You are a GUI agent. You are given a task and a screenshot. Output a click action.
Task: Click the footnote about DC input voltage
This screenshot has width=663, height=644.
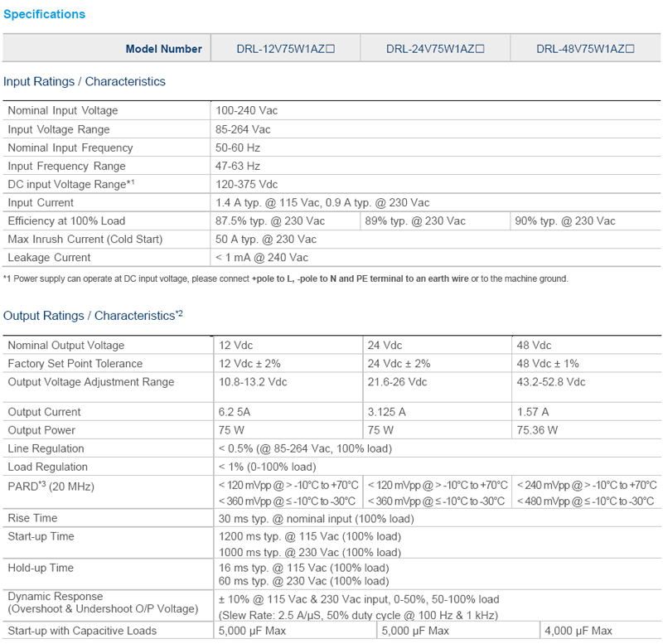pos(285,278)
